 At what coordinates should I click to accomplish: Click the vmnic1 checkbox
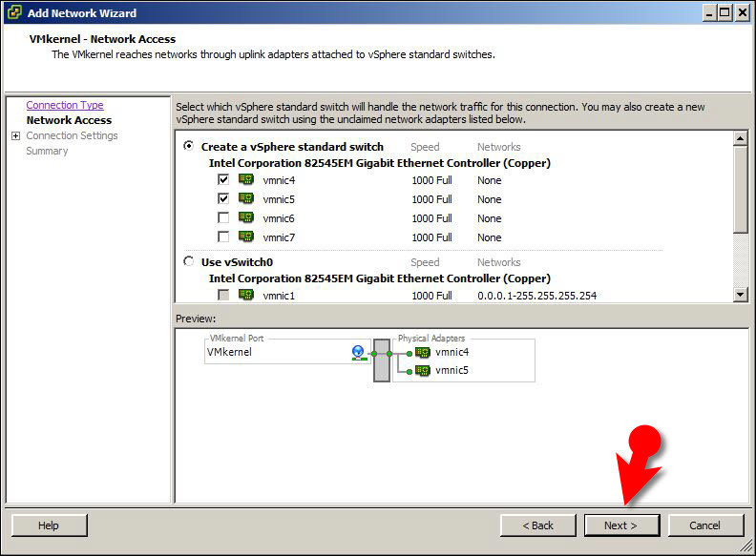click(x=223, y=295)
